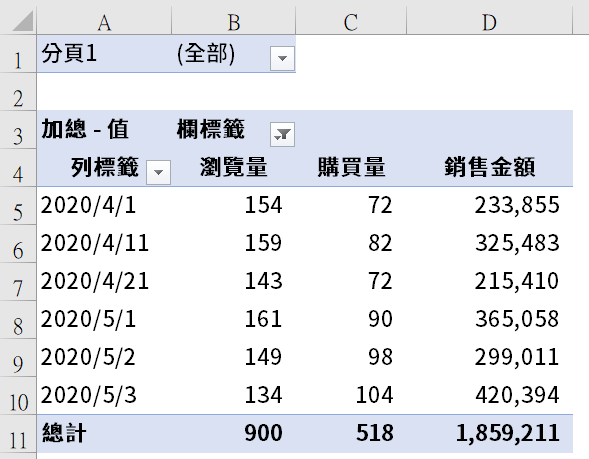Select the cell with value 149
The height and width of the screenshot is (459, 589).
(x=234, y=358)
